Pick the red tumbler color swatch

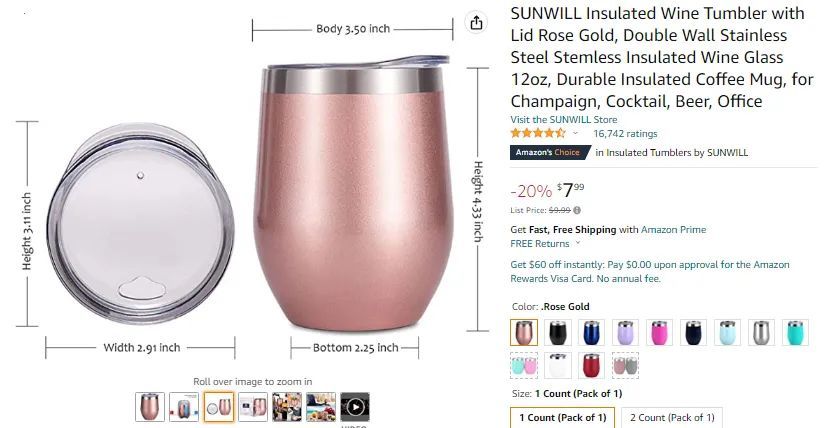(591, 365)
